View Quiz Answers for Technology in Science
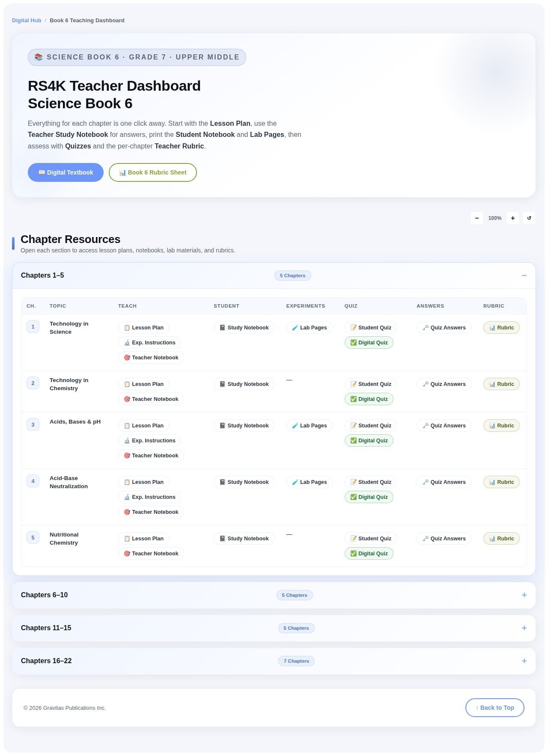This screenshot has width=548, height=756. click(444, 328)
